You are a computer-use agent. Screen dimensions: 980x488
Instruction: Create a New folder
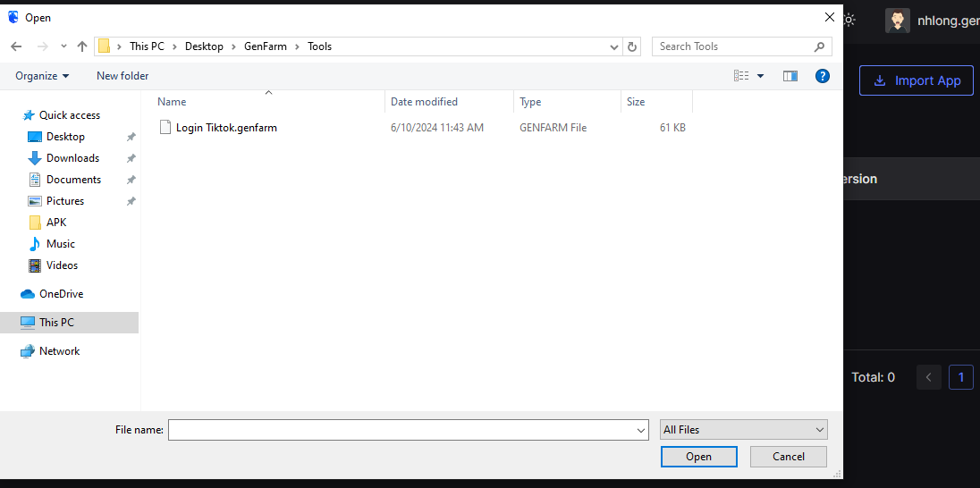[122, 76]
